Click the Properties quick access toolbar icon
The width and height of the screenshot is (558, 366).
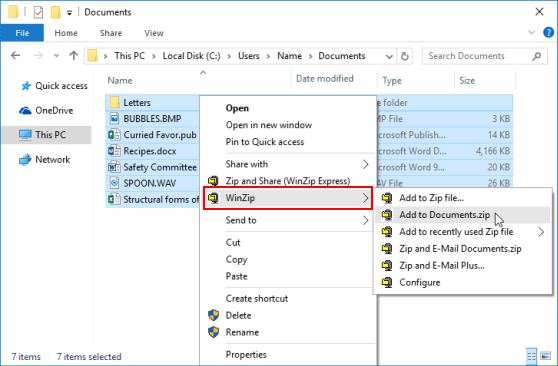pyautogui.click(x=38, y=12)
